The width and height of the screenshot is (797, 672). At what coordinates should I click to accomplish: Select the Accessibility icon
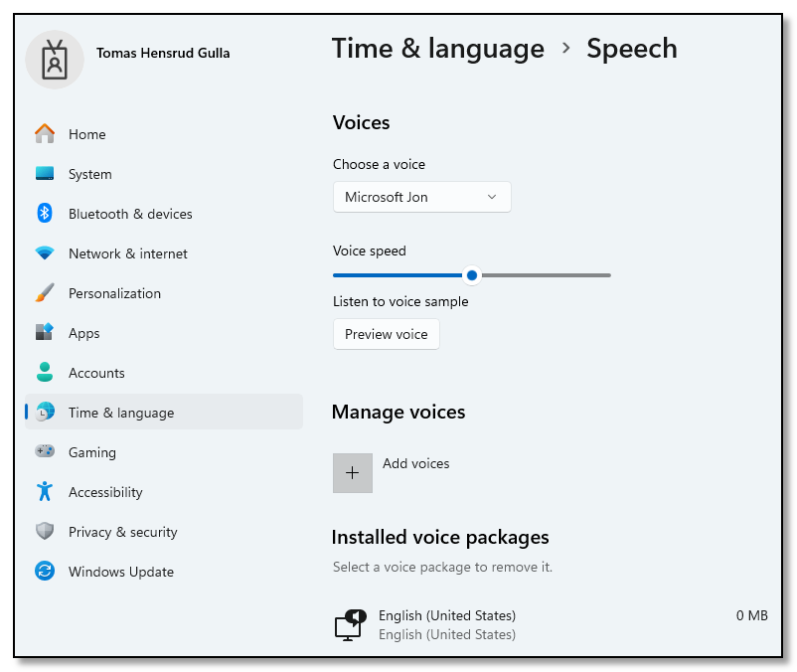[46, 492]
